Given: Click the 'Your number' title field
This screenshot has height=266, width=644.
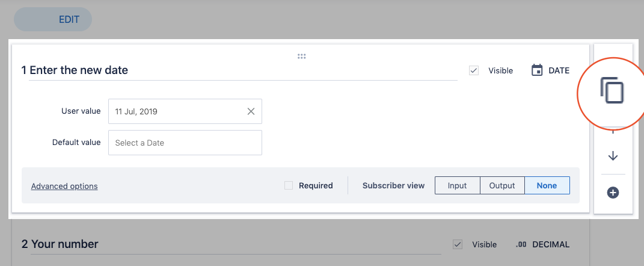Looking at the screenshot, I should [x=235, y=244].
